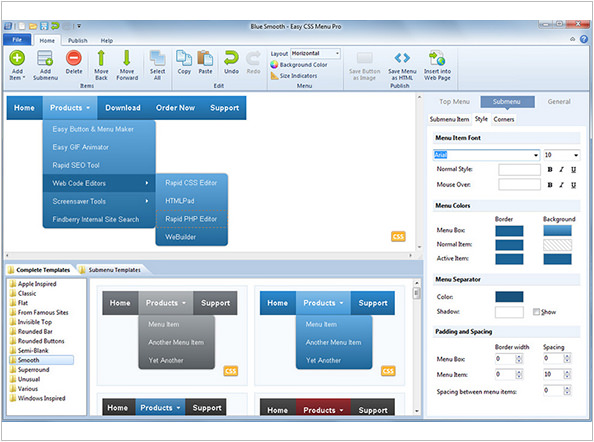594x442 pixels.
Task: Click the Move Forward arrow
Action: (x=127, y=58)
